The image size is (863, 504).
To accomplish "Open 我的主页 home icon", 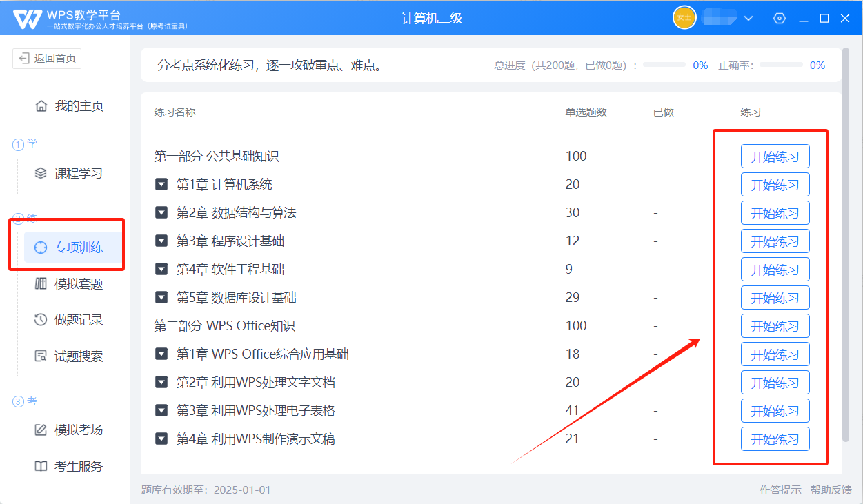I will pyautogui.click(x=41, y=106).
